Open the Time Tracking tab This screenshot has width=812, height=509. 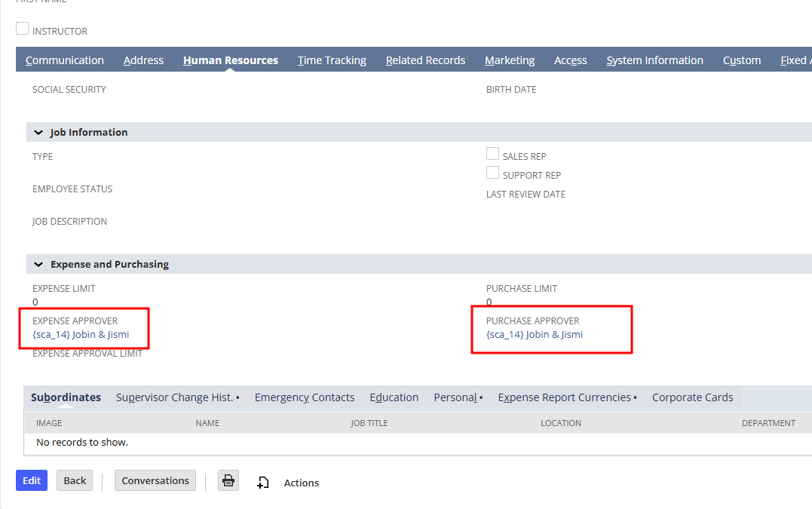(x=332, y=60)
